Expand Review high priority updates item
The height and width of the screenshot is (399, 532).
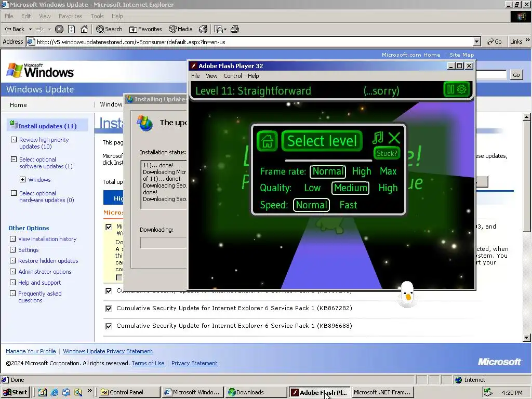pyautogui.click(x=14, y=139)
